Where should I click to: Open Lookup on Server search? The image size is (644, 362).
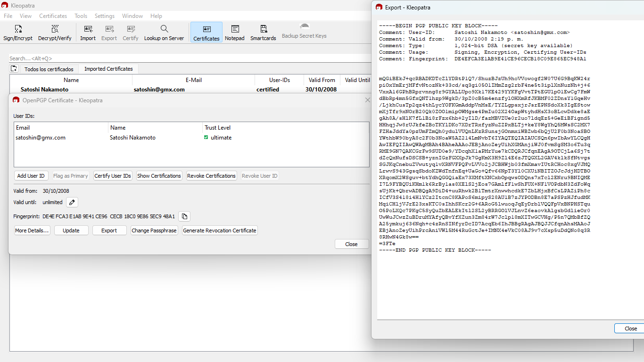(164, 33)
